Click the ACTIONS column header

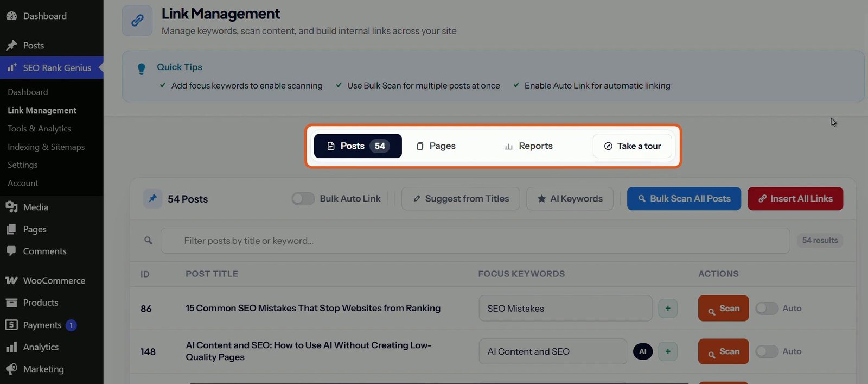pos(718,274)
